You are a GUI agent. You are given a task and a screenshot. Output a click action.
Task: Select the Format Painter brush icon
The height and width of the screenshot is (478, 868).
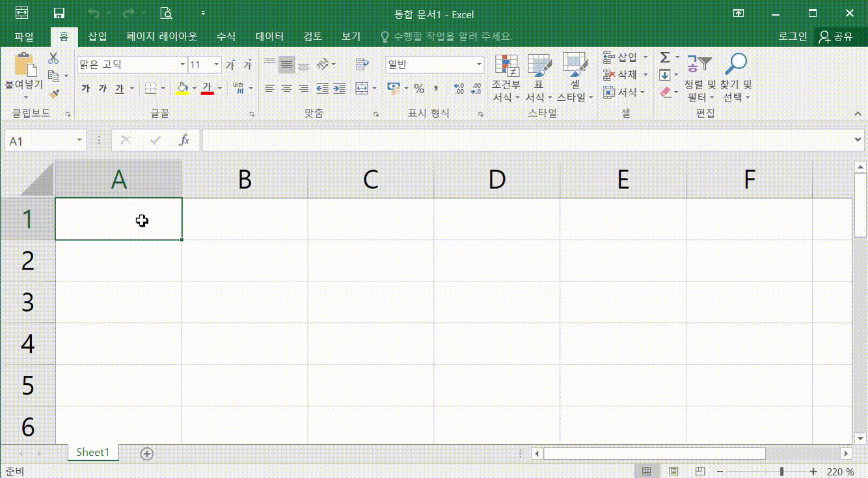coord(54,93)
